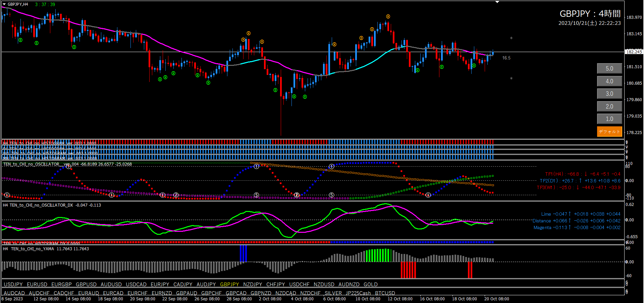644x303 pixels.
Task: Open the BTCUSD chart
Action: (x=385, y=293)
